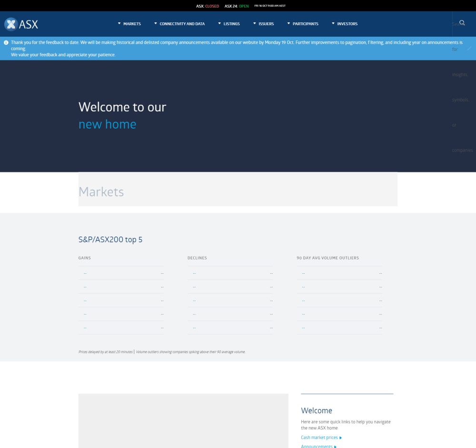Click the arrow icon beside Announcements

click(x=335, y=446)
